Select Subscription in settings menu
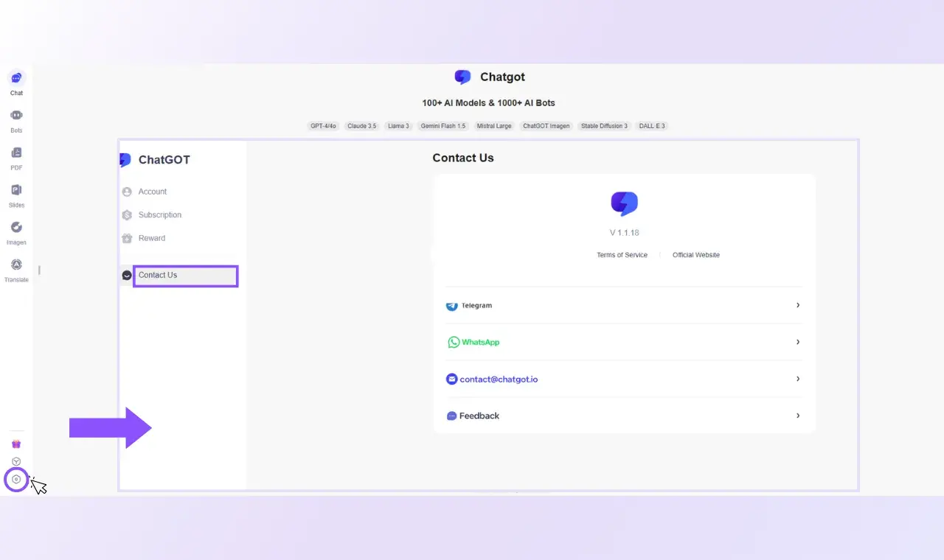The height and width of the screenshot is (560, 944). [x=159, y=215]
